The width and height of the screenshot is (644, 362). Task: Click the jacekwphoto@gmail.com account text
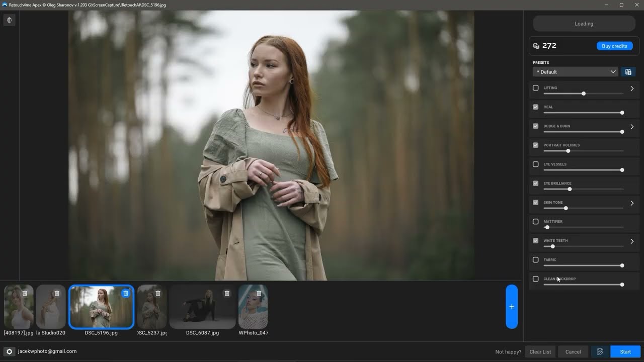(47, 351)
